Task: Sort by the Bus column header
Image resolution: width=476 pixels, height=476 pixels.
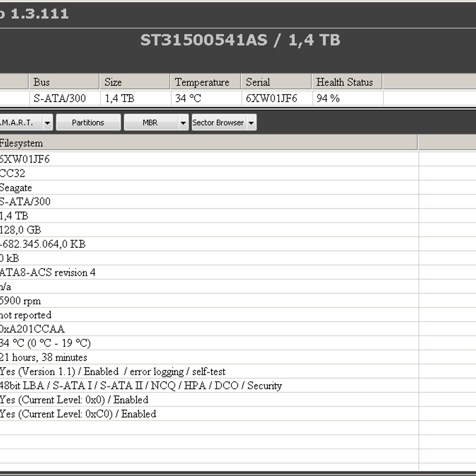Action: click(64, 82)
